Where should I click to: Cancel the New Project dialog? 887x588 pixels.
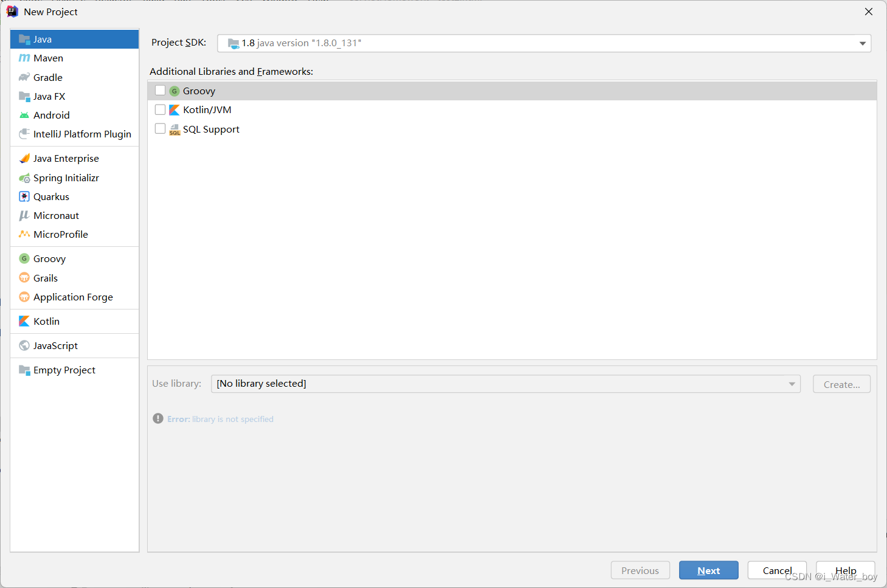pos(777,570)
